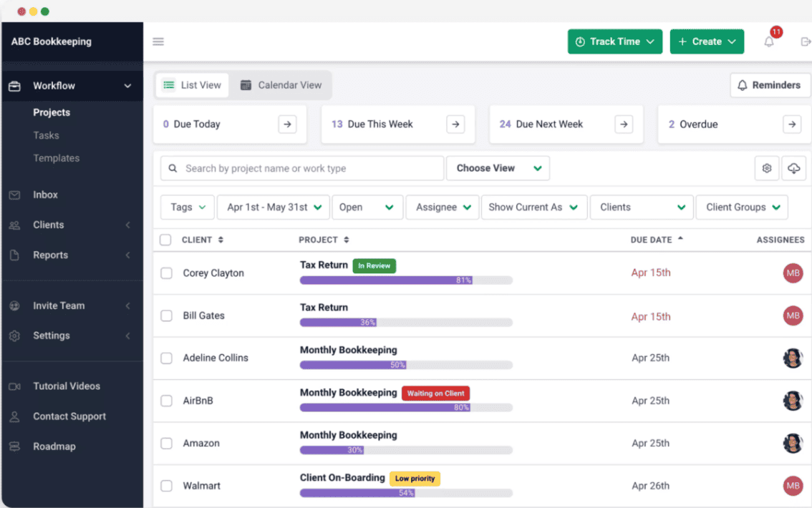
Task: Click the hamburger menu icon
Action: [158, 41]
